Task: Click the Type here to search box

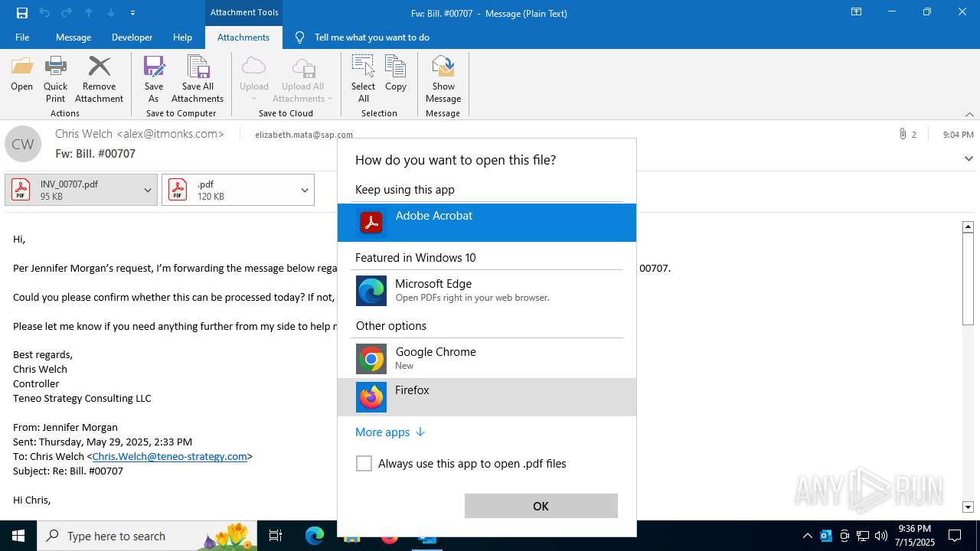Action: (148, 536)
